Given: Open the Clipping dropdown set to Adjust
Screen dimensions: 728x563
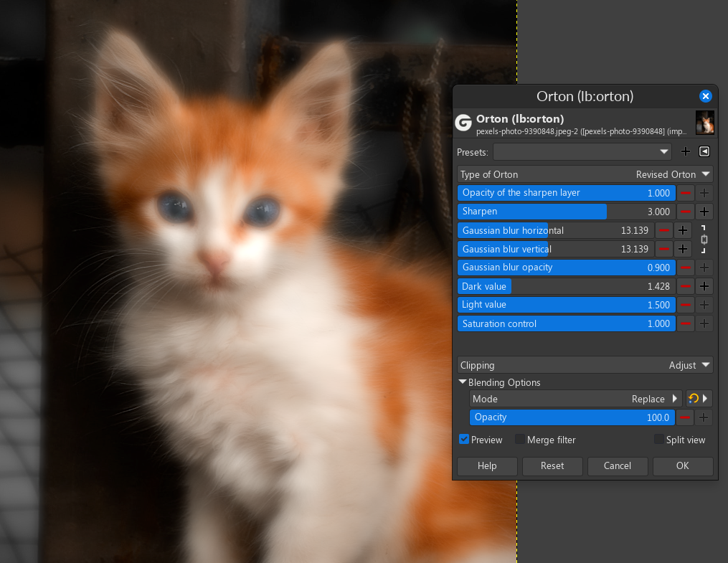Looking at the screenshot, I should click(585, 365).
